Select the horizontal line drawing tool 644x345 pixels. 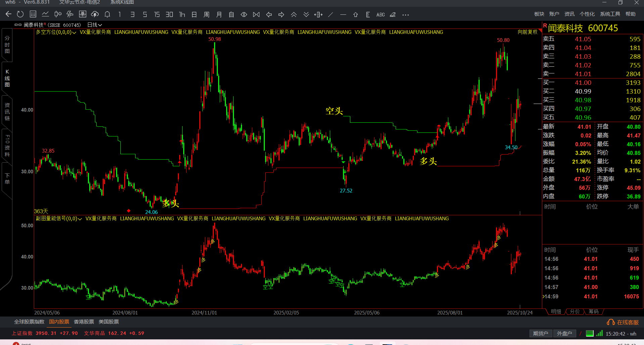pyautogui.click(x=343, y=14)
